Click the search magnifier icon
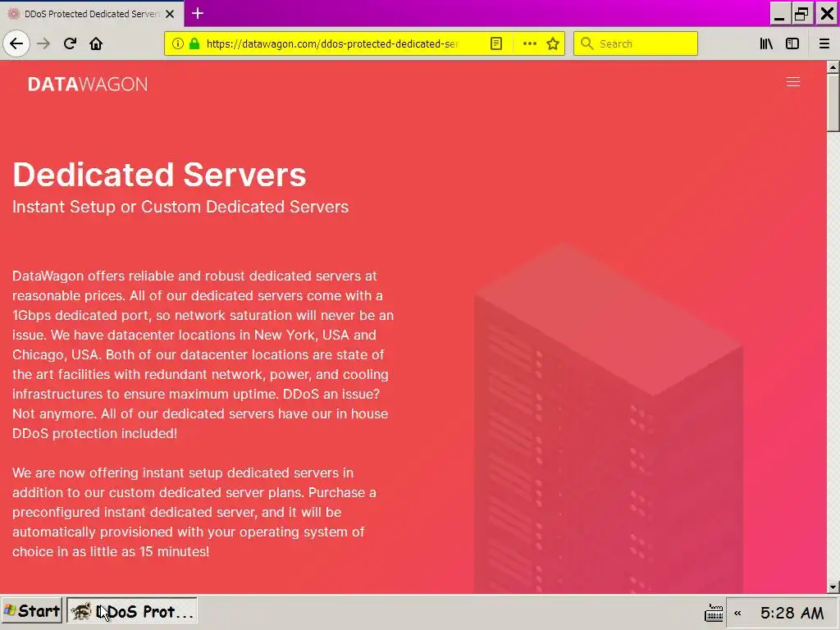The width and height of the screenshot is (840, 630). [587, 43]
